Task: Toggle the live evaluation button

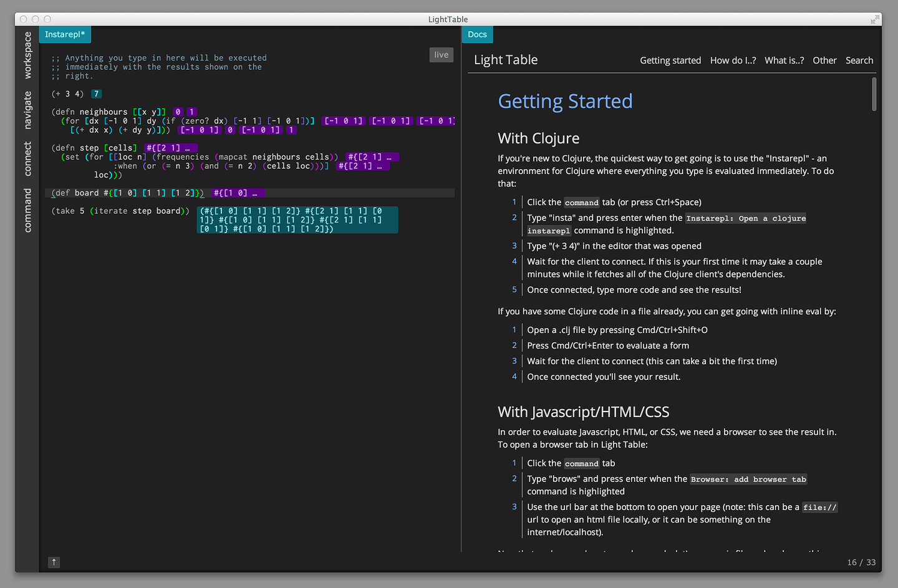Action: point(441,55)
